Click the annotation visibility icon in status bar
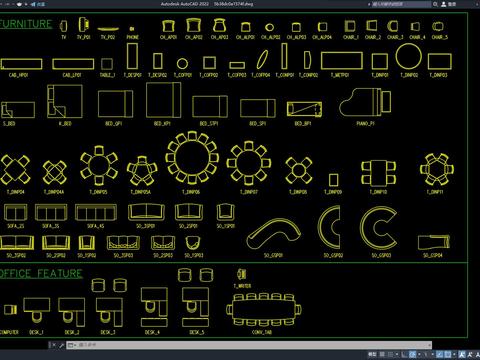This screenshot has width=480, height=360. (462, 354)
